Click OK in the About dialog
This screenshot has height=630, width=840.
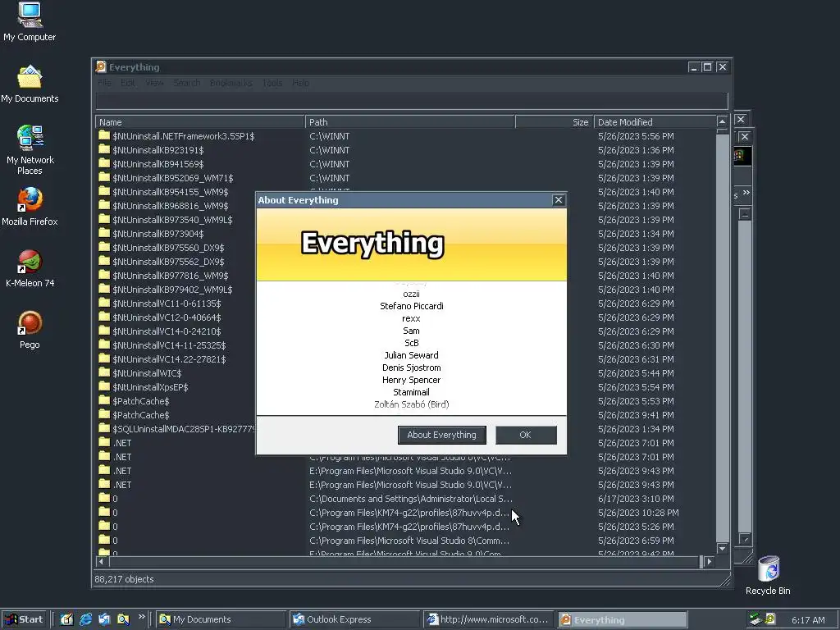[x=526, y=435]
